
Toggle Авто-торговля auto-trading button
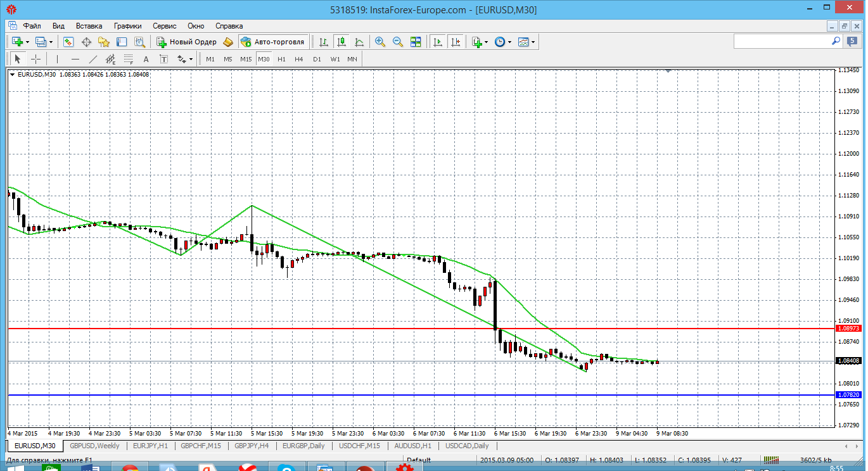273,42
